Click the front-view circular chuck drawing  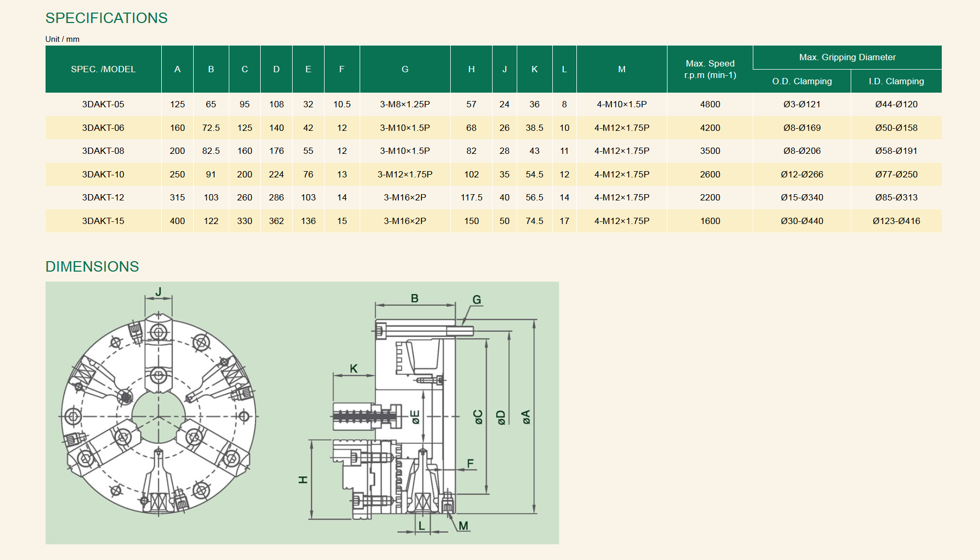click(159, 416)
